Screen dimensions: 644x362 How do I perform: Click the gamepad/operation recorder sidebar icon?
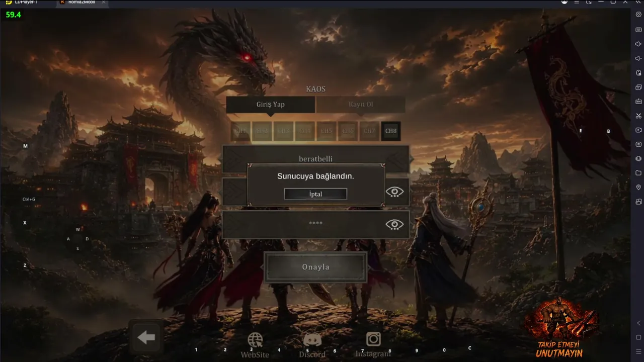638,101
